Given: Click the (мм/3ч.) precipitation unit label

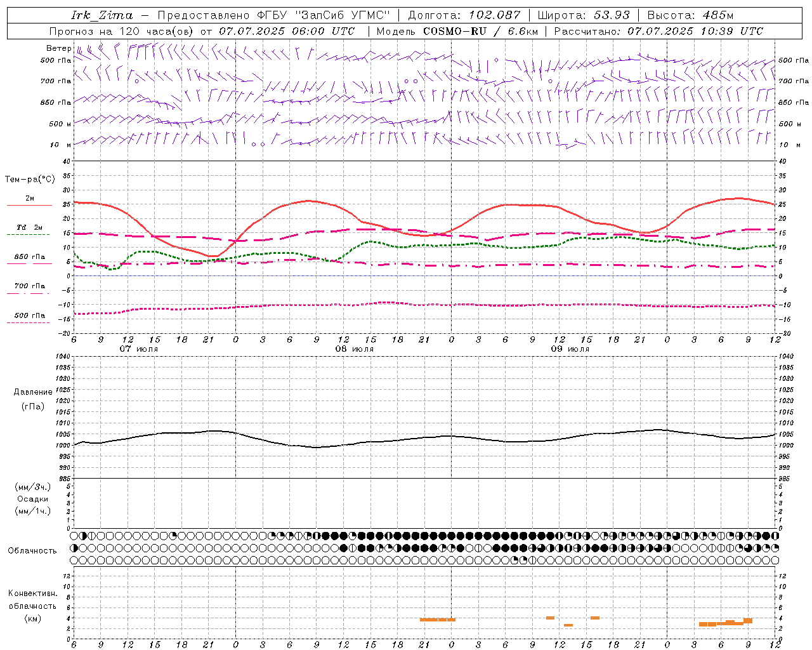Looking at the screenshot, I should point(33,487).
